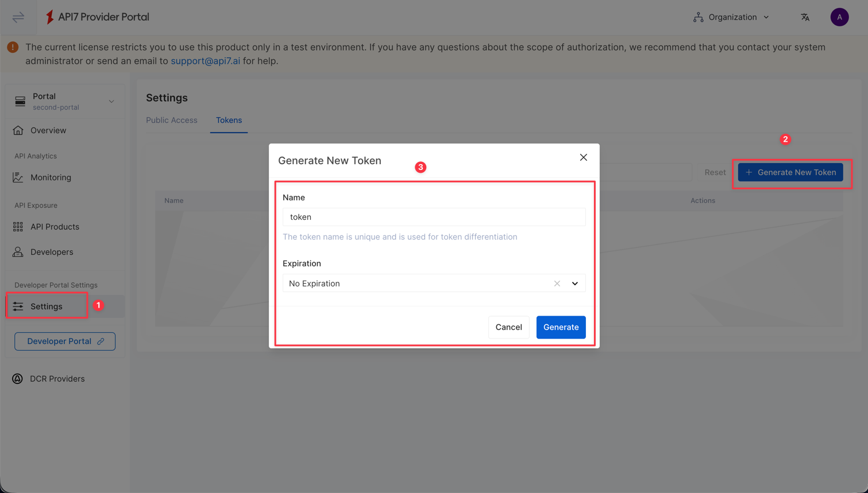Click the Generate button
The height and width of the screenshot is (493, 868).
[x=561, y=327]
